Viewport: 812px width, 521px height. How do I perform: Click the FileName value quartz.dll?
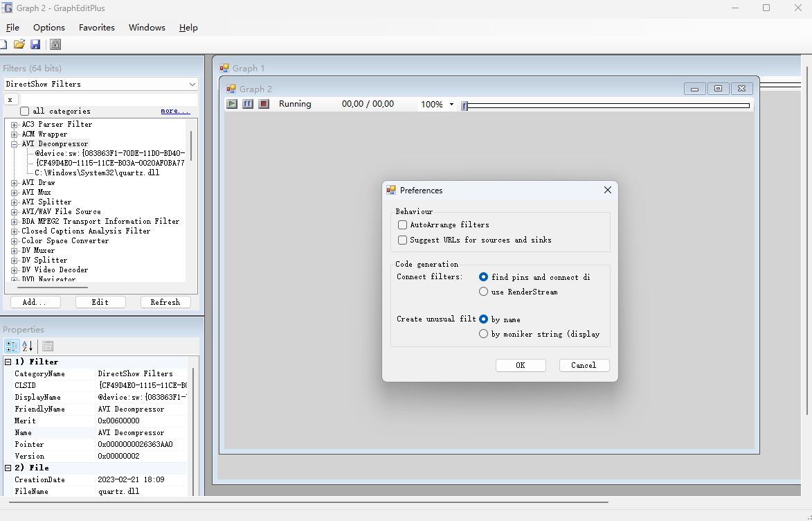click(x=118, y=491)
